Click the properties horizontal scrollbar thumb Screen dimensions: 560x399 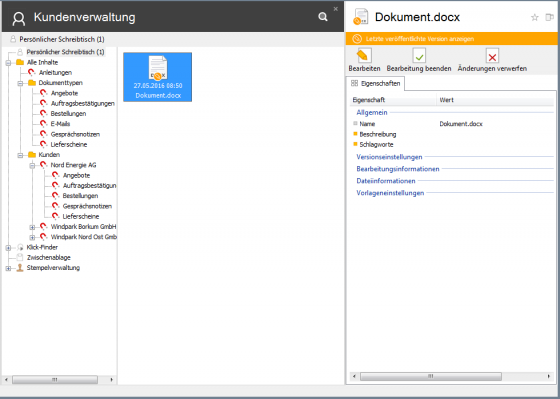tap(431, 376)
